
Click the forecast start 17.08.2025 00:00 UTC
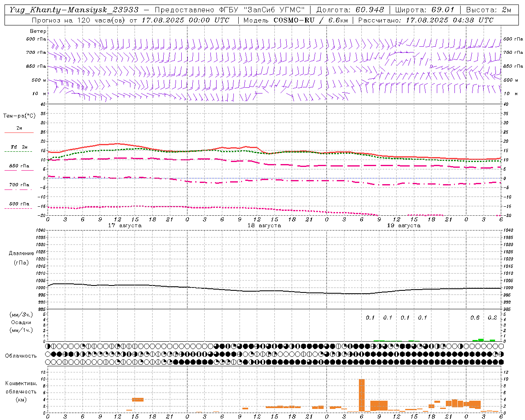[x=185, y=20]
